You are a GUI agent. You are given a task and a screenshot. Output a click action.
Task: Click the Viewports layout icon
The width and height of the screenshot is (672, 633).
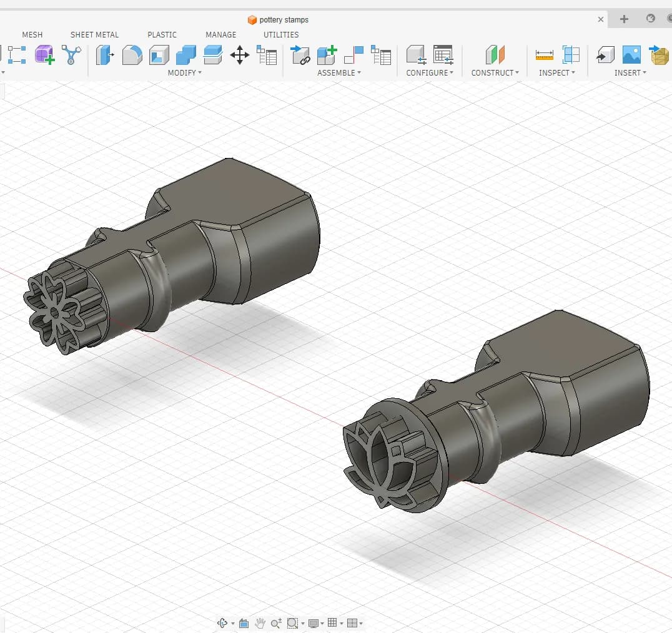point(352,623)
